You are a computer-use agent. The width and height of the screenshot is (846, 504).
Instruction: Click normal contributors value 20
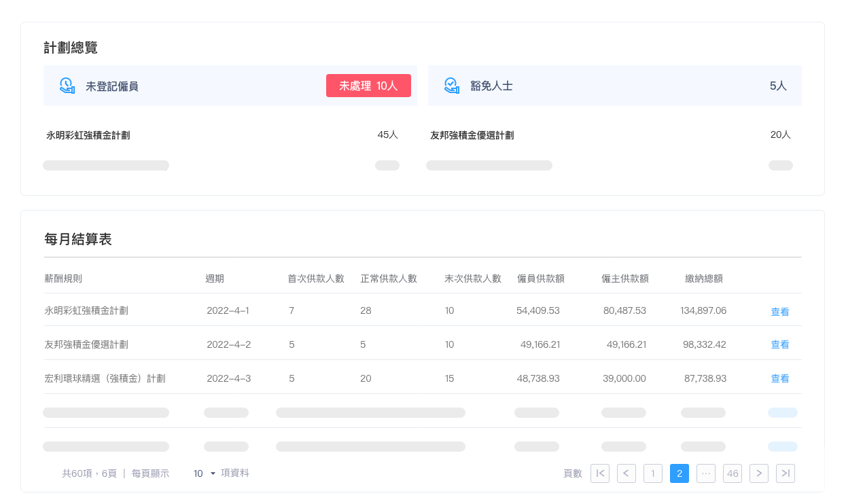point(366,378)
